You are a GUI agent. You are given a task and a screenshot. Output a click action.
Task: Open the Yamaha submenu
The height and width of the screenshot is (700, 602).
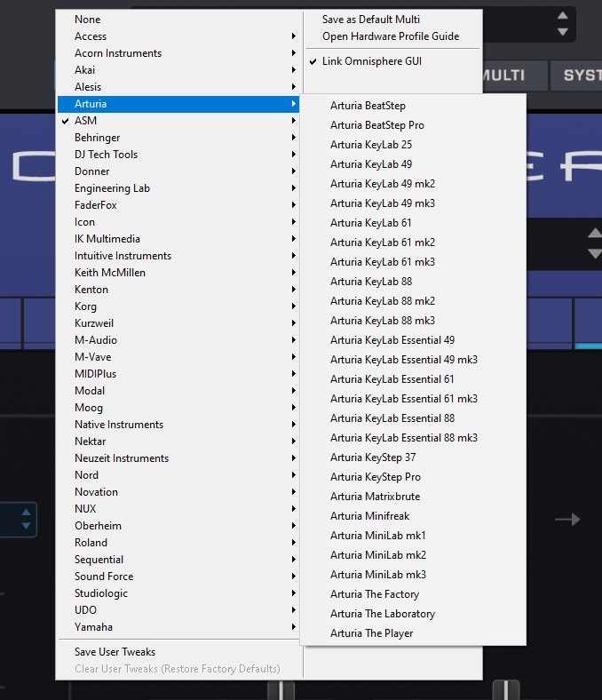tap(178, 627)
